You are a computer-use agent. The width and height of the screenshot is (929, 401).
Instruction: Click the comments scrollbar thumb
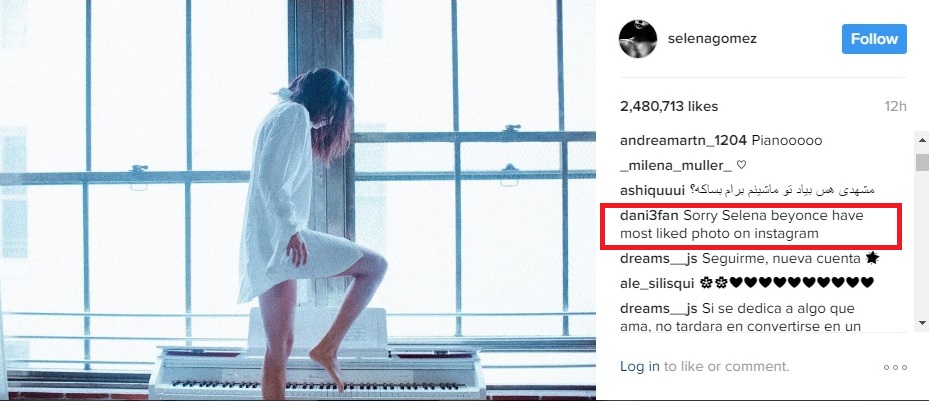[922, 162]
